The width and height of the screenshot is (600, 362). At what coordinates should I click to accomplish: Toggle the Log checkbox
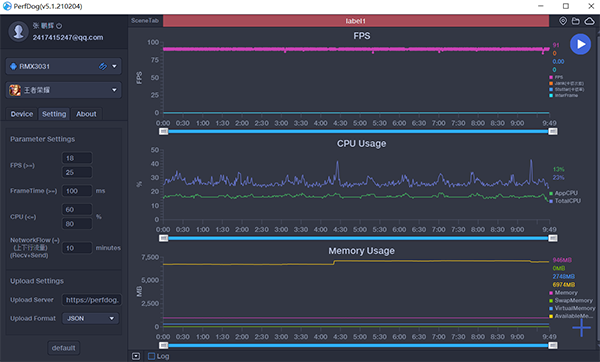151,356
